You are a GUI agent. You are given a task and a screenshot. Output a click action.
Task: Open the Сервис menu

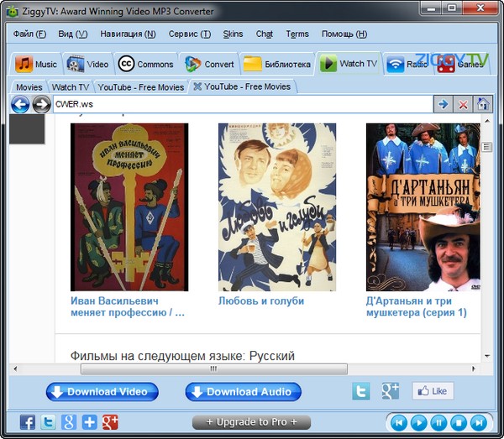coord(189,34)
